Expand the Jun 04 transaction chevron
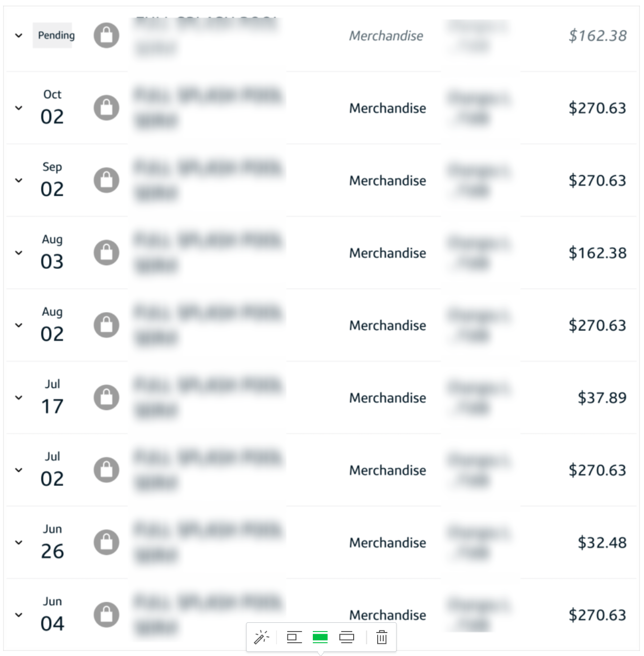Viewport: 644px width, 656px height. (x=19, y=615)
